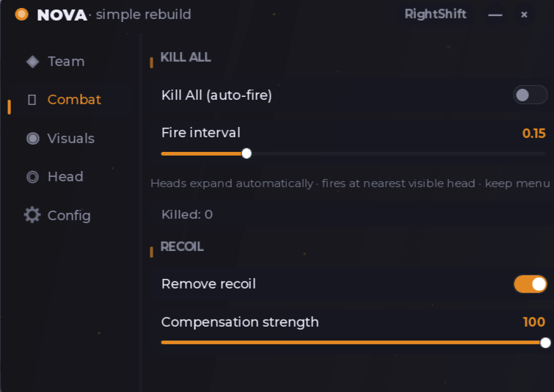The image size is (554, 392).
Task: Close the NOVA menu window
Action: tap(524, 15)
